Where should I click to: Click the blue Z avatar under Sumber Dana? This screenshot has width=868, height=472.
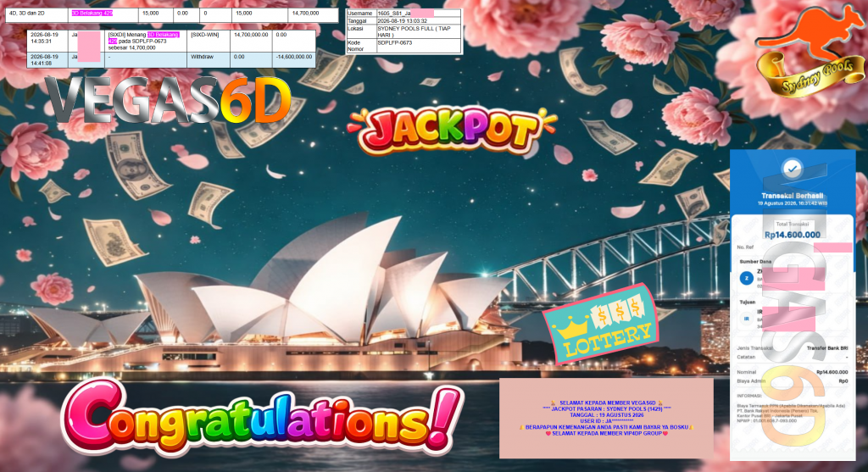746,278
